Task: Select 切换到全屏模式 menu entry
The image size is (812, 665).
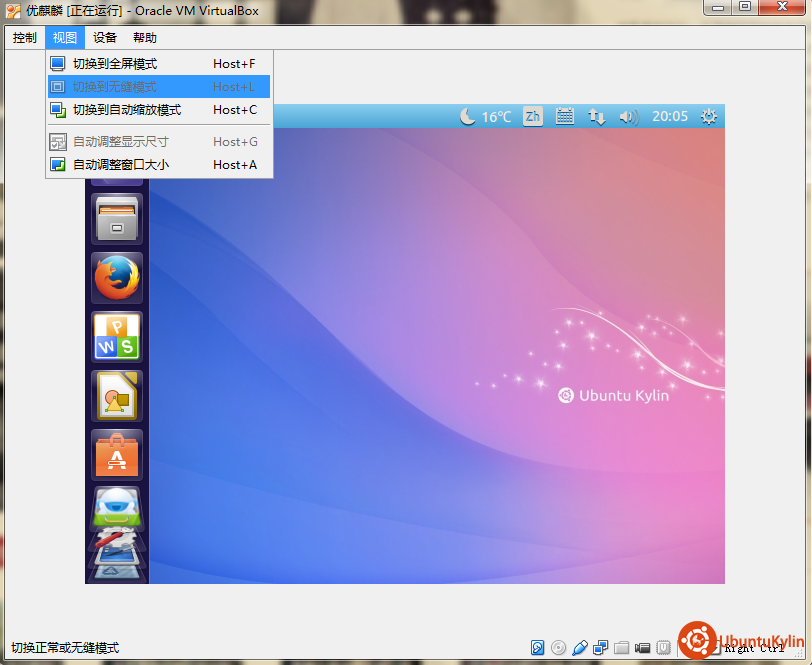Action: pyautogui.click(x=114, y=64)
